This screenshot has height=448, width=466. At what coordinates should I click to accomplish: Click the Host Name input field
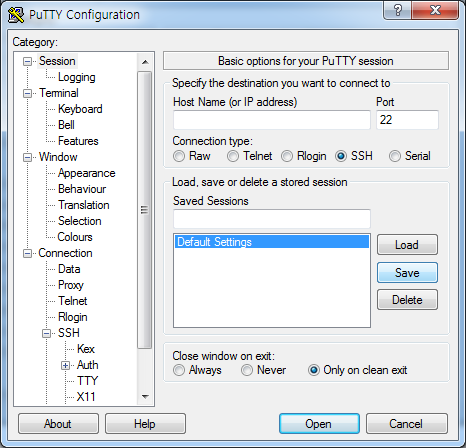click(x=272, y=120)
